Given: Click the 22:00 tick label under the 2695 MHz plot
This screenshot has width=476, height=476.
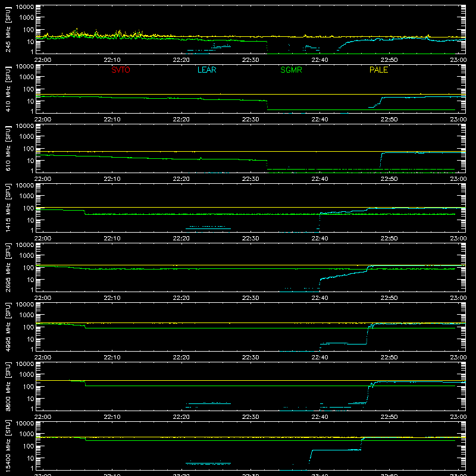Looking at the screenshot, I should (42, 298).
